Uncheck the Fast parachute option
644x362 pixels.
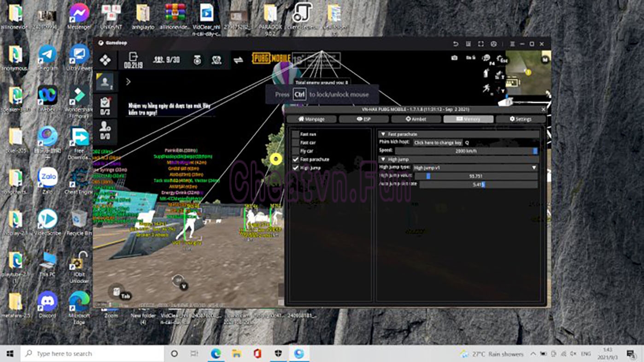click(296, 159)
